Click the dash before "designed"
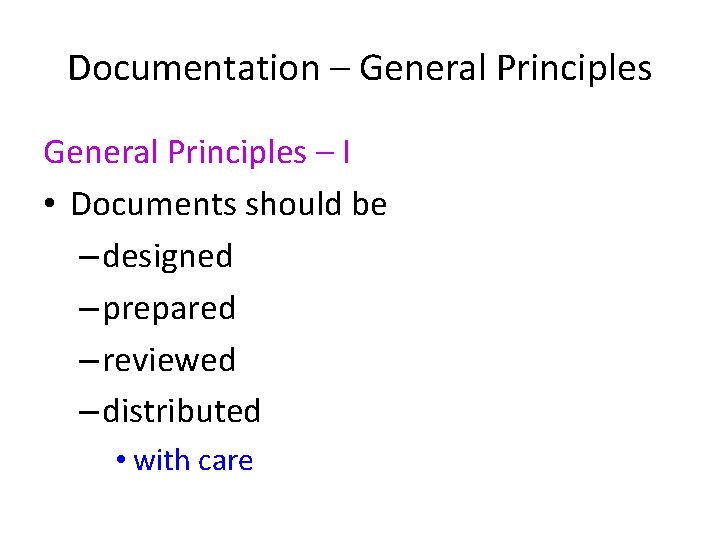 pyautogui.click(x=88, y=258)
